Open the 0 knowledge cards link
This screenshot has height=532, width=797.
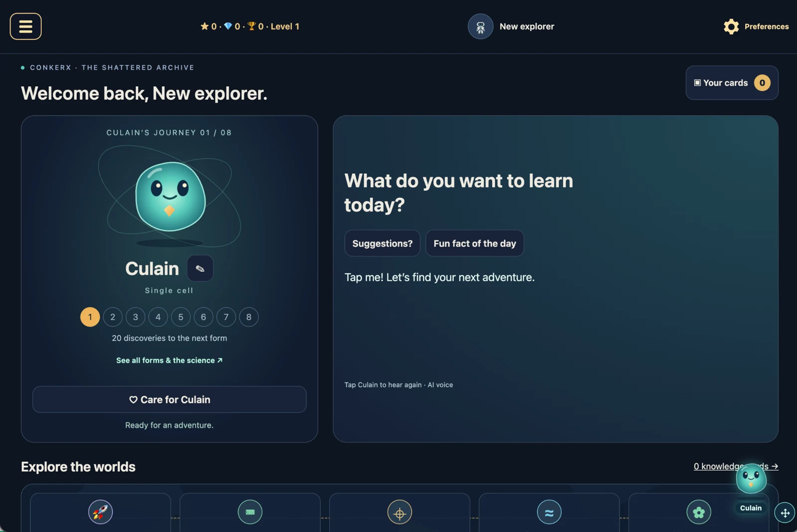click(736, 466)
